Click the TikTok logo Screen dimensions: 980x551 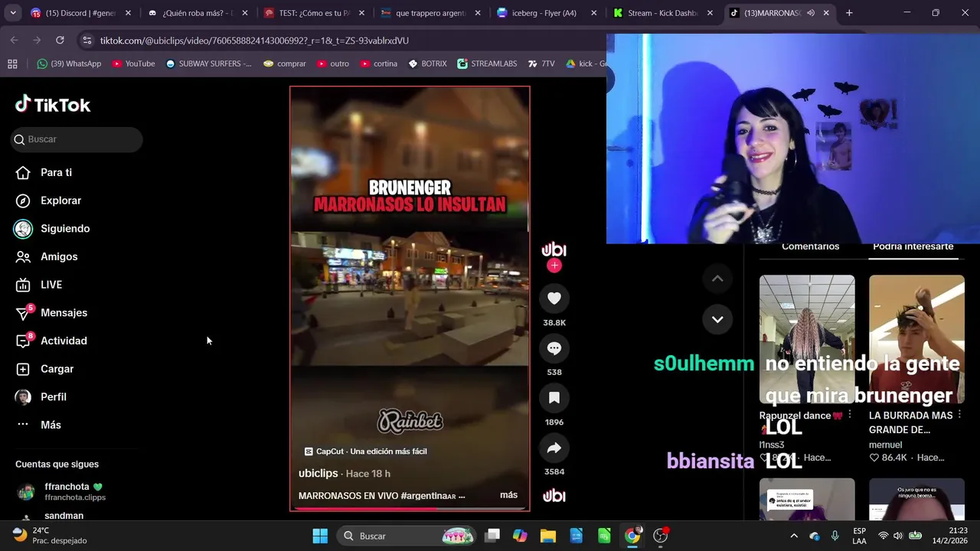pos(53,105)
